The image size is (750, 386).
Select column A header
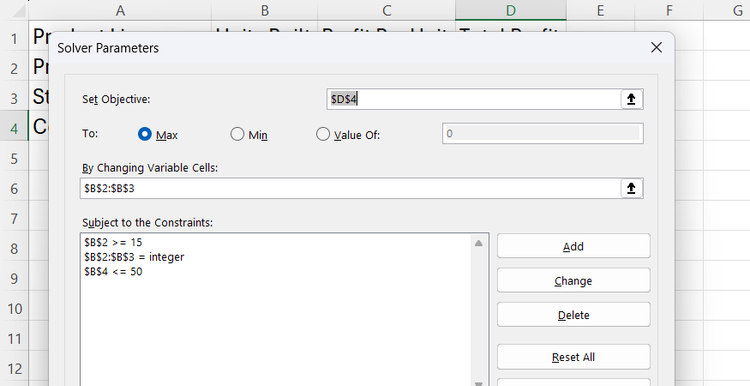120,11
